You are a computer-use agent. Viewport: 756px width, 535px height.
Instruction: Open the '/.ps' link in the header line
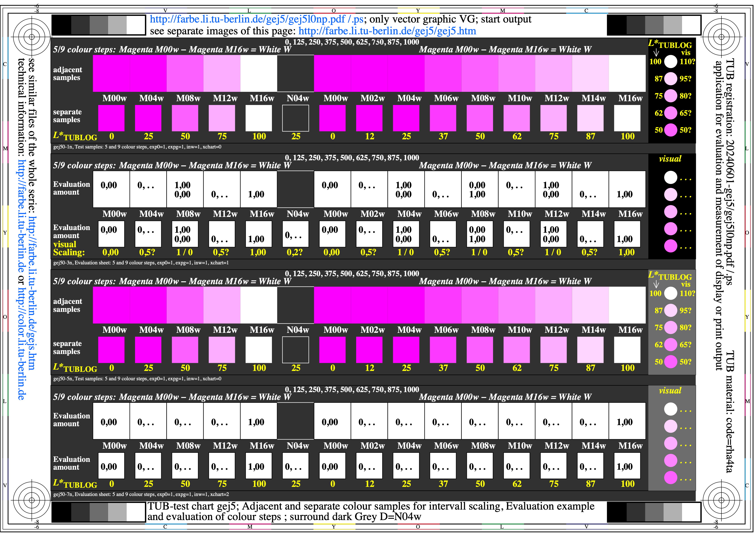tap(356, 19)
